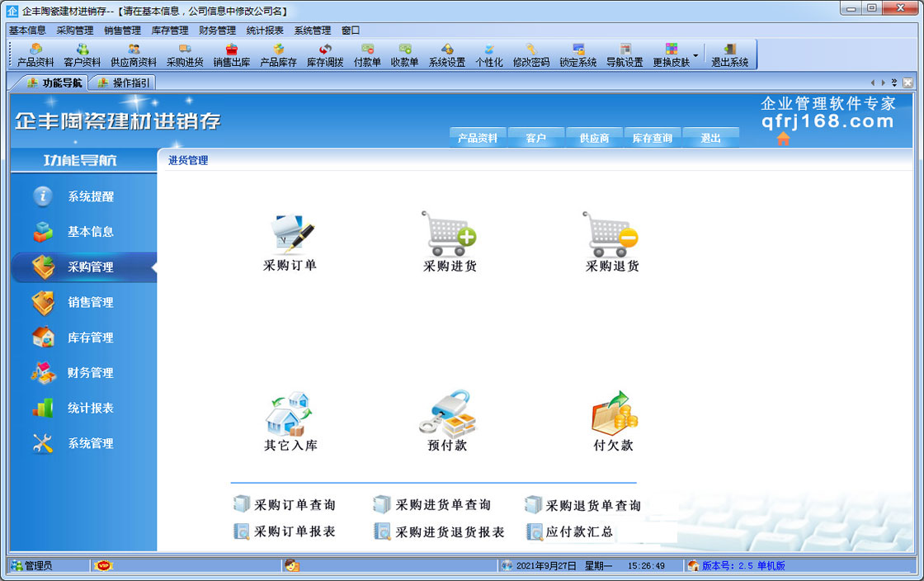The height and width of the screenshot is (581, 924).
Task: Expand the 更换皮肤 dropdown arrow
Action: [695, 56]
